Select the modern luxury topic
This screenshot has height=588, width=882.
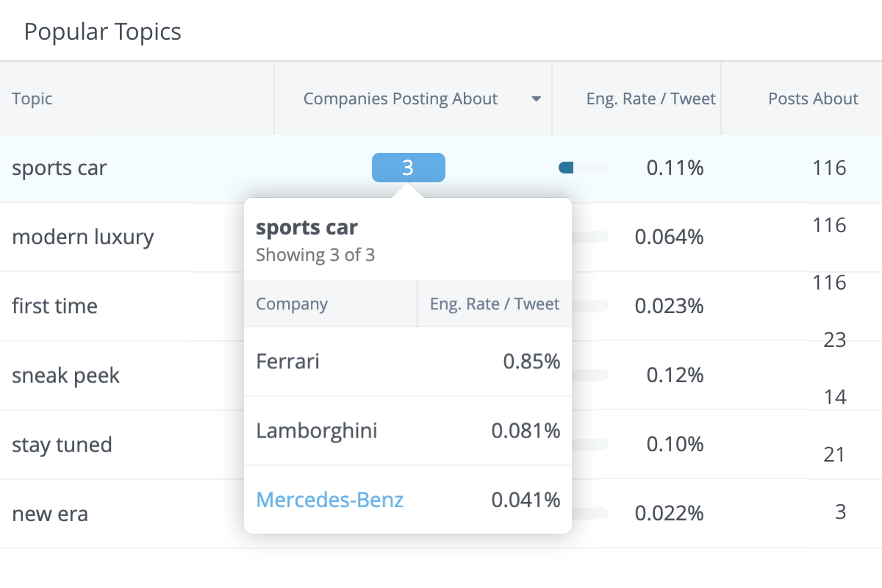click(x=83, y=237)
